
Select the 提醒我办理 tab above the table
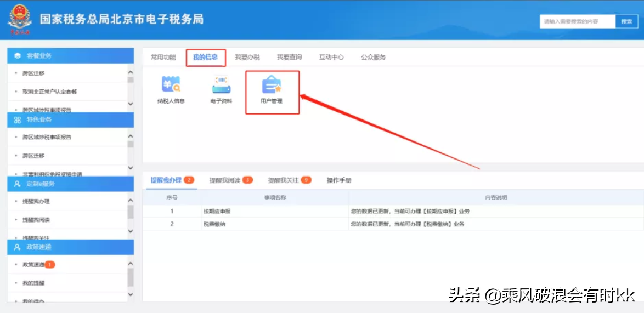(x=166, y=180)
